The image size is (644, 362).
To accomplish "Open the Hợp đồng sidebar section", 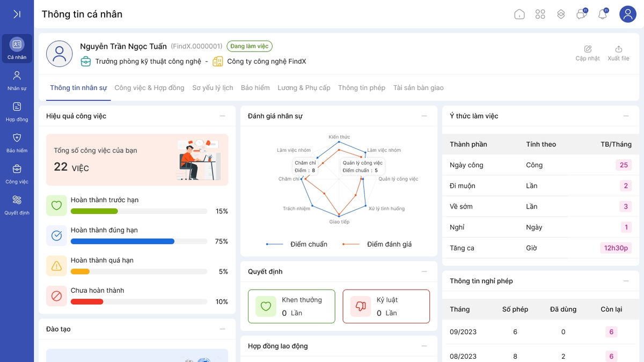I will 17,111.
